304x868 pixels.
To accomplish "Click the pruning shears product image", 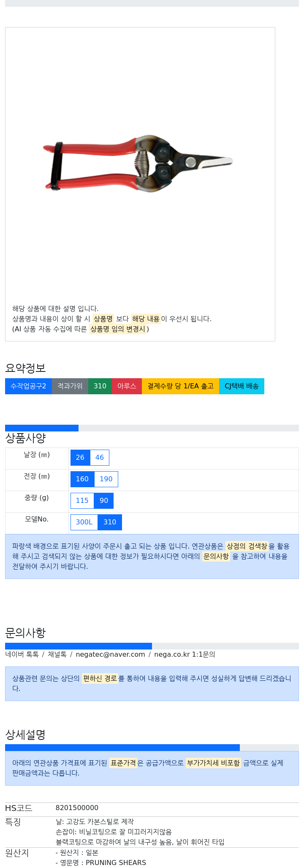I will (x=137, y=164).
